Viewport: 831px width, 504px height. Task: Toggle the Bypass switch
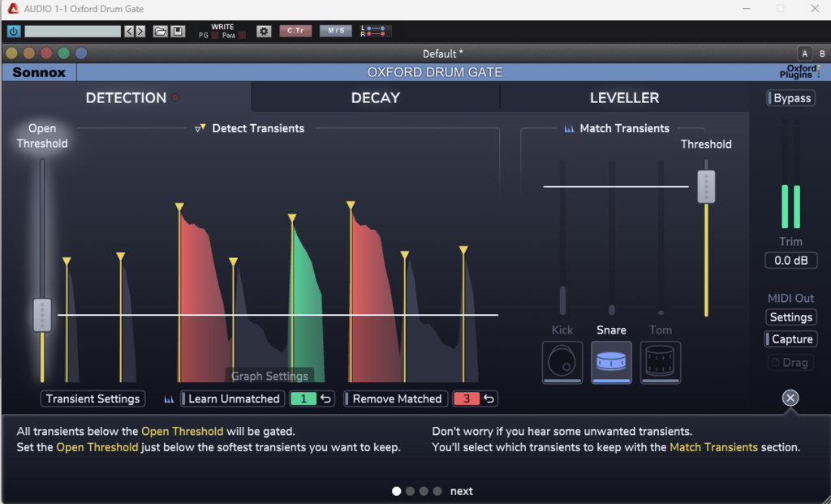tap(790, 98)
